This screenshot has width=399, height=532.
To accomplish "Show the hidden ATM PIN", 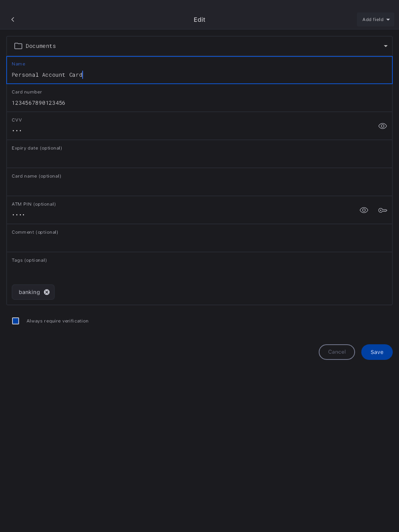I will pos(364,210).
